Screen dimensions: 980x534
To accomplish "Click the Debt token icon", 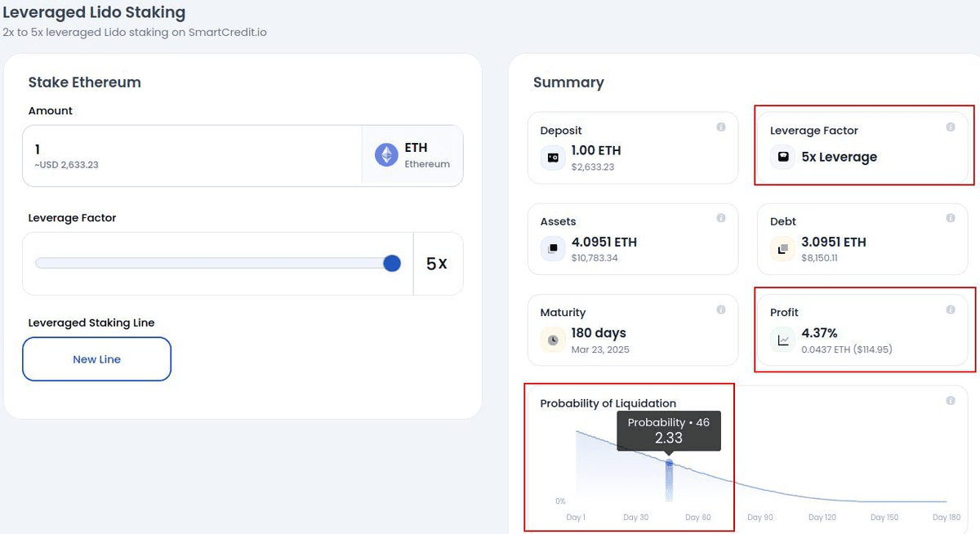I will [x=783, y=248].
